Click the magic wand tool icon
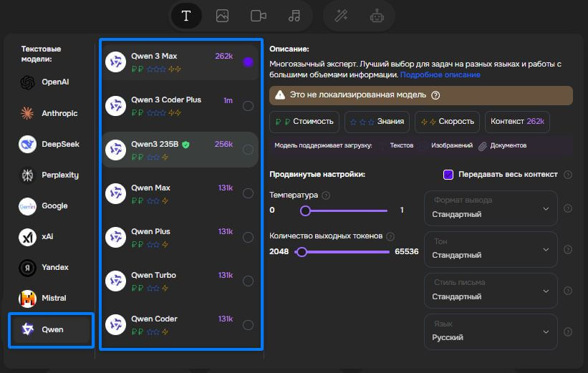 (x=341, y=16)
